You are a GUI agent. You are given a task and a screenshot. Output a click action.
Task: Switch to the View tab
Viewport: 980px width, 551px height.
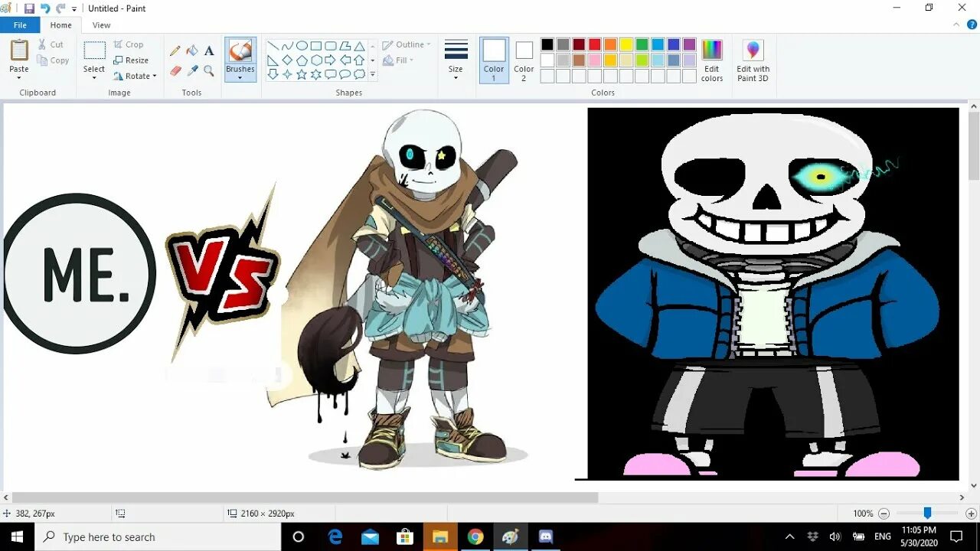[102, 25]
